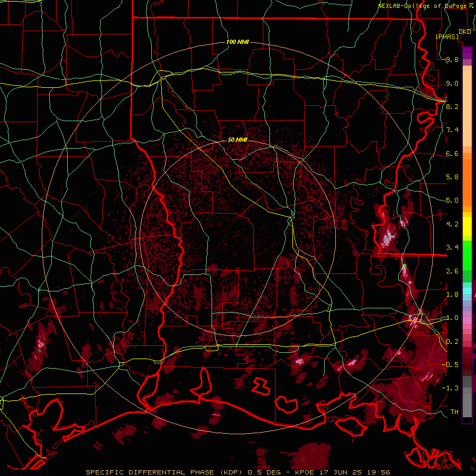Click the 50 NMI range ring label
The image size is (476, 476).
click(237, 140)
